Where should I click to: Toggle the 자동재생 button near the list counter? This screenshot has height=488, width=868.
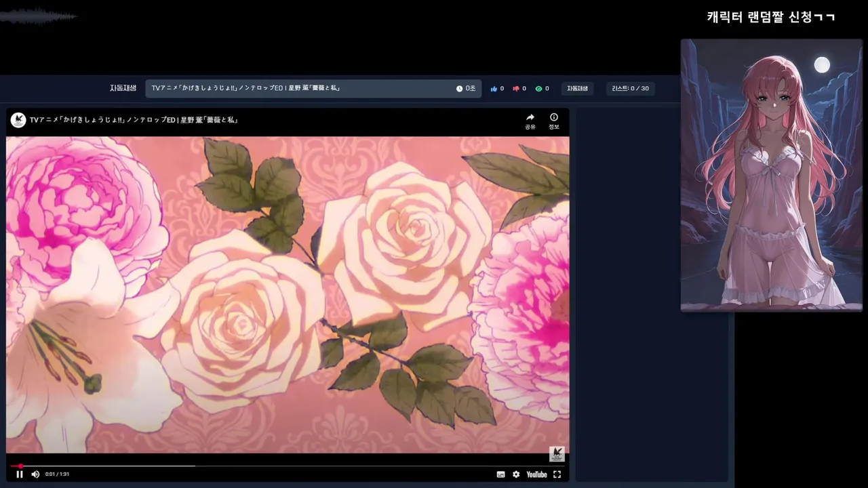coord(578,89)
